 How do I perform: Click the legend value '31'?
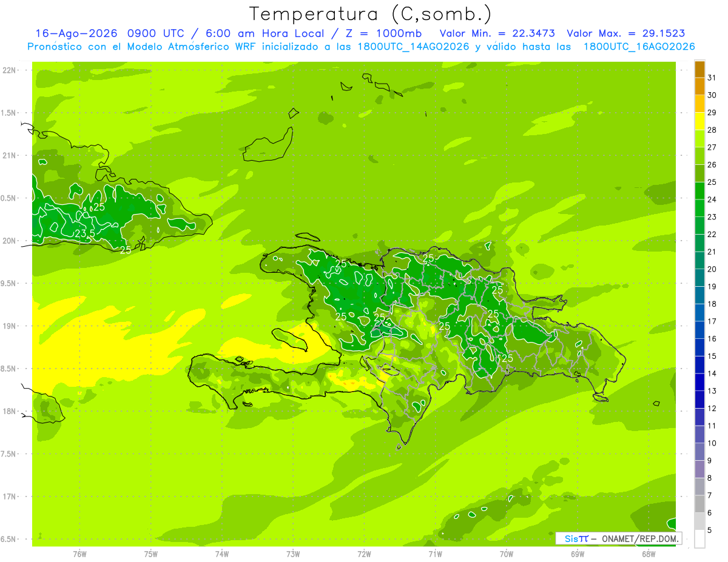(712, 78)
